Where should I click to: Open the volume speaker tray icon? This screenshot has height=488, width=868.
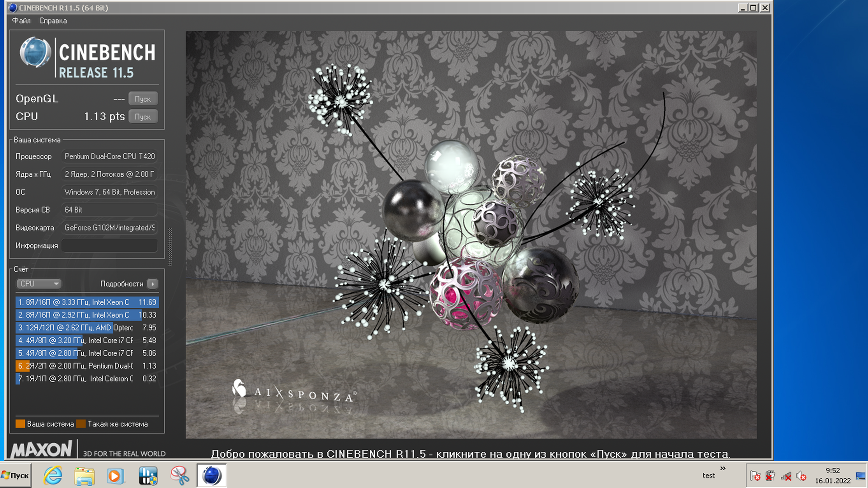[801, 476]
